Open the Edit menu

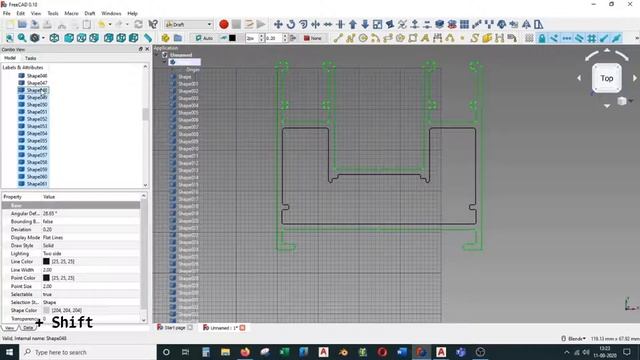(20, 13)
